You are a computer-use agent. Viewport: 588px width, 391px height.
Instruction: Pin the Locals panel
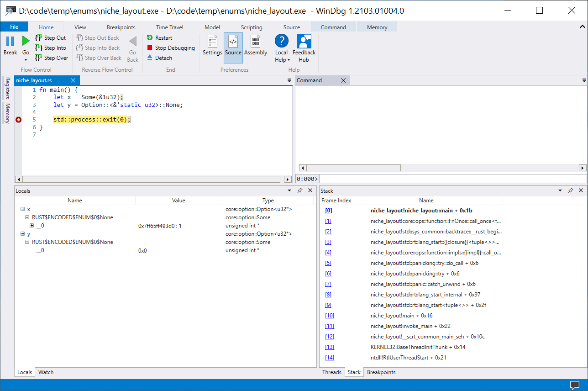(300, 190)
